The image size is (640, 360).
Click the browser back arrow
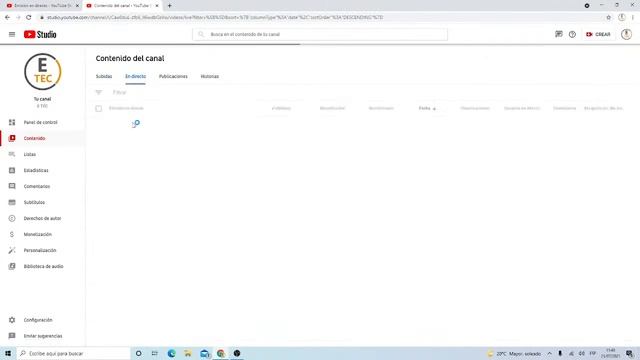[7, 18]
